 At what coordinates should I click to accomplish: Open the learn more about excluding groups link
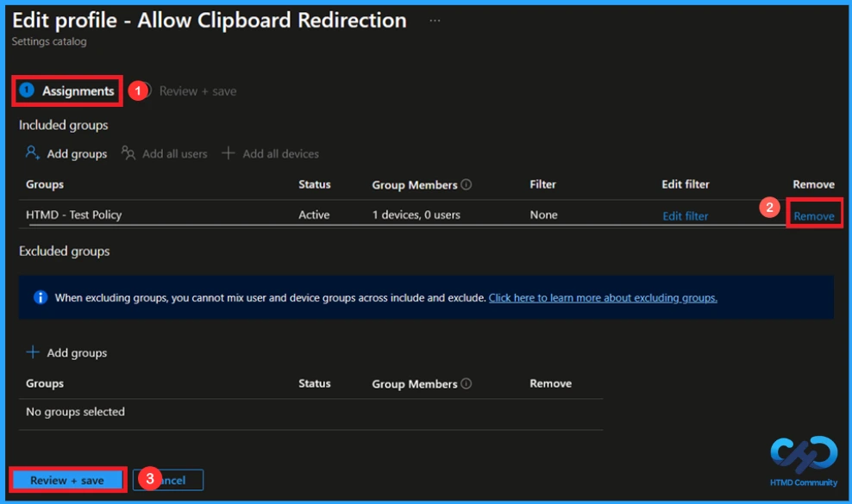[603, 297]
